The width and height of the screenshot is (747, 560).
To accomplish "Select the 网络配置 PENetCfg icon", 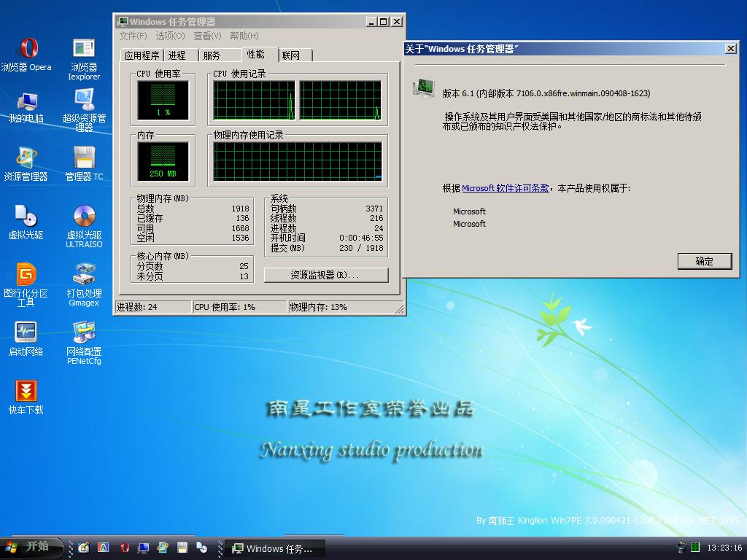I will 84,343.
